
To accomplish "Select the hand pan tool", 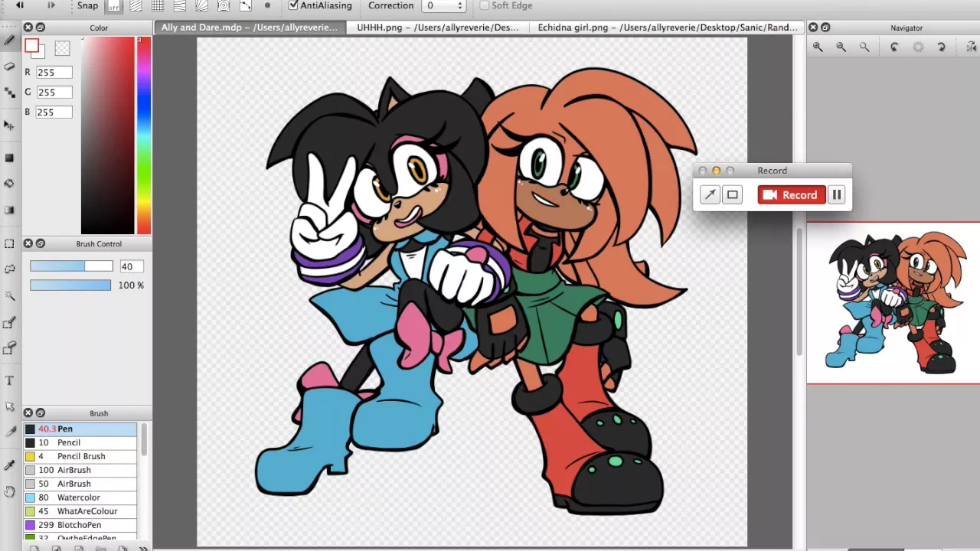I will [x=9, y=491].
